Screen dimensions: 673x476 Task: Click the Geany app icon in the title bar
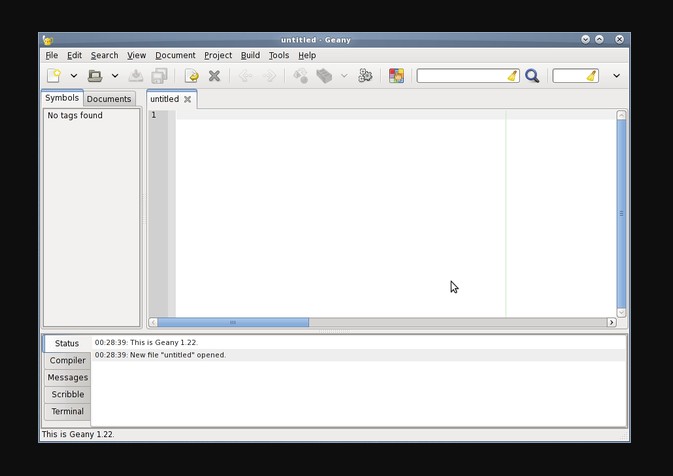[x=48, y=40]
